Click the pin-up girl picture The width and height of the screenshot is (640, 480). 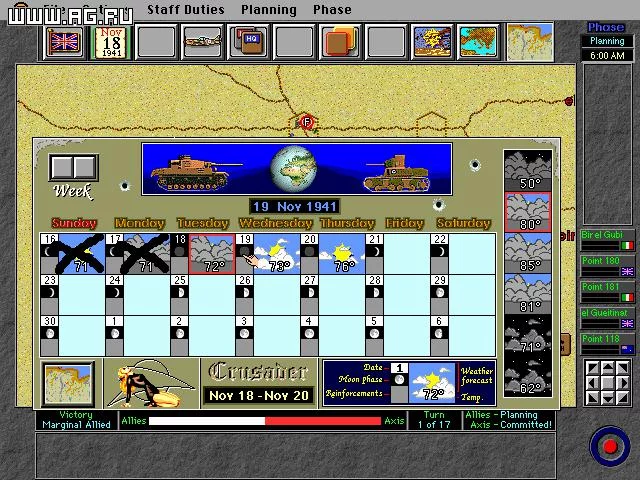(150, 384)
